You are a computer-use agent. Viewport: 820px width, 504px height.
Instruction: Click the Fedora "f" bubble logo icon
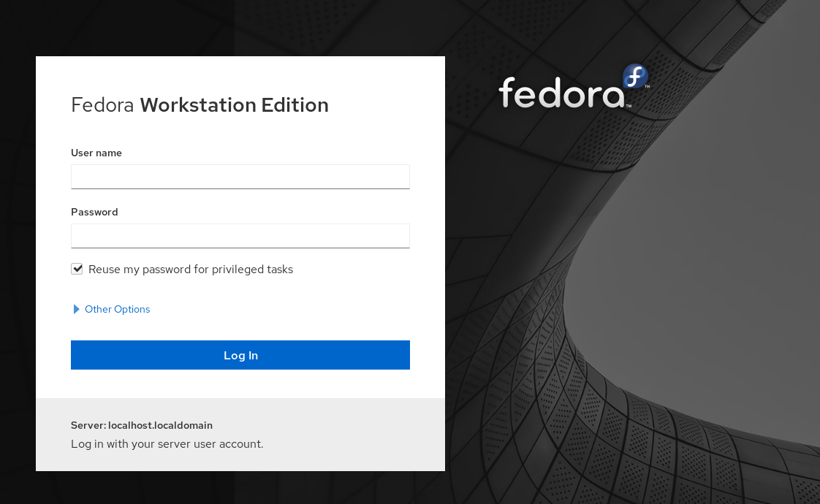(x=635, y=76)
